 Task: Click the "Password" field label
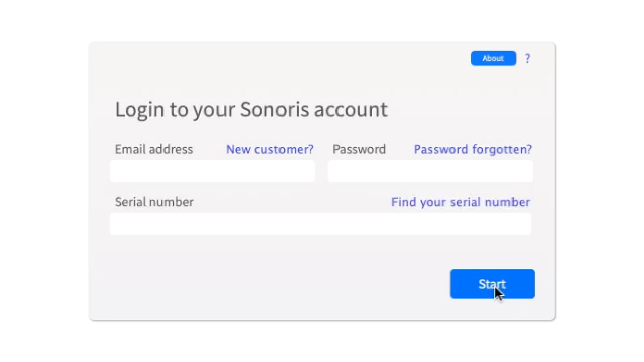coord(359,149)
